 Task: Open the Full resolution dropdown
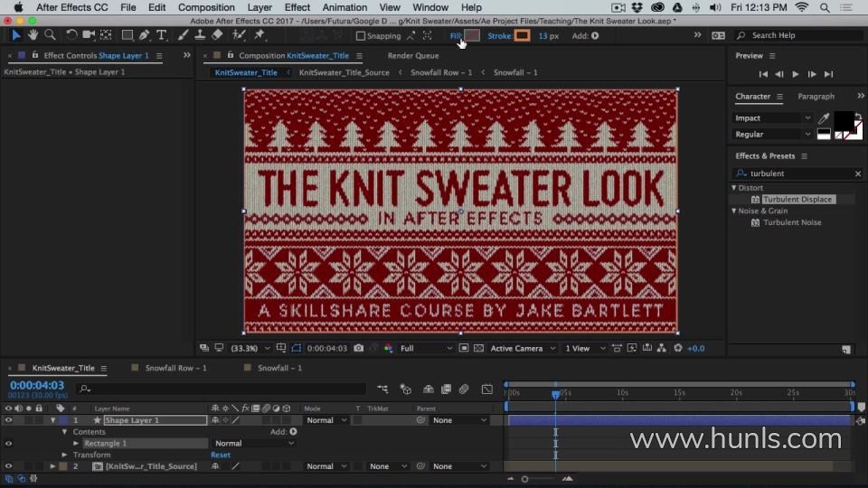(426, 348)
